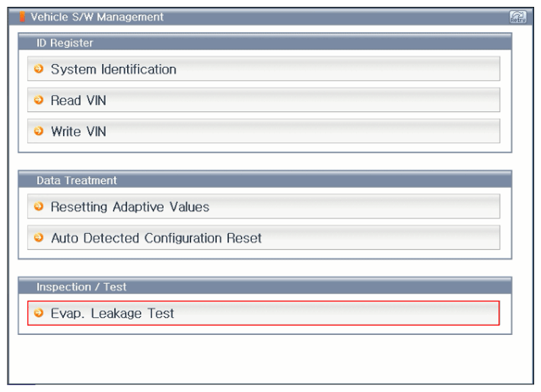This screenshot has width=541, height=392.
Task: Click the arrow icon beside Evap. Leakage Test
Action: (x=39, y=313)
